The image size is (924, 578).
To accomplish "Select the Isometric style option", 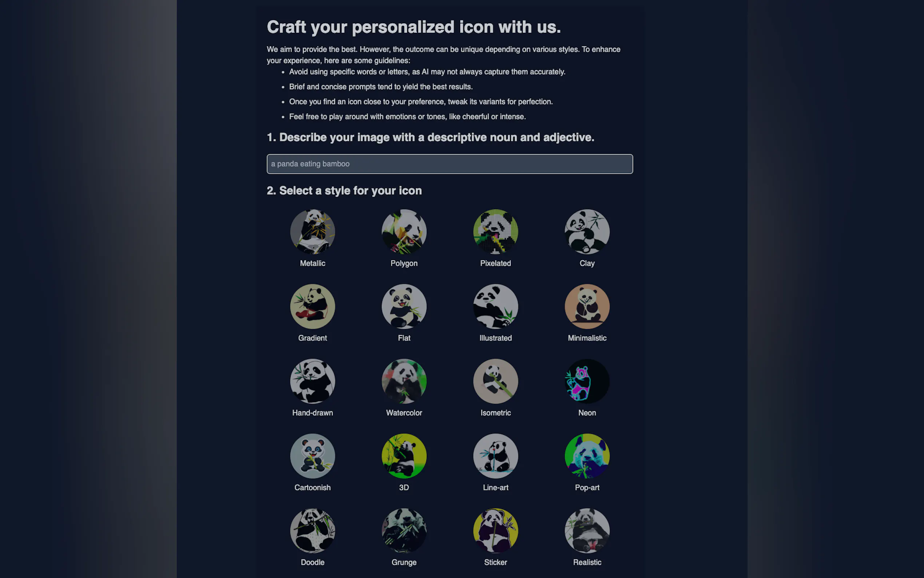I will point(495,381).
